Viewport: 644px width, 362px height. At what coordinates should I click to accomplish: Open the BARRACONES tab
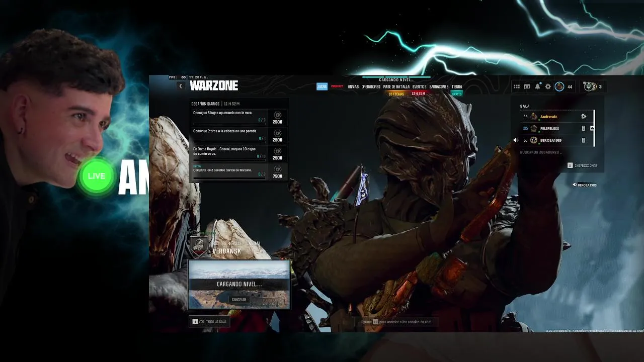(439, 86)
